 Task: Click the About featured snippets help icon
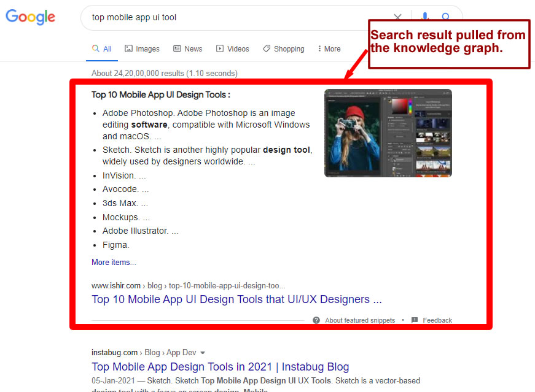316,320
